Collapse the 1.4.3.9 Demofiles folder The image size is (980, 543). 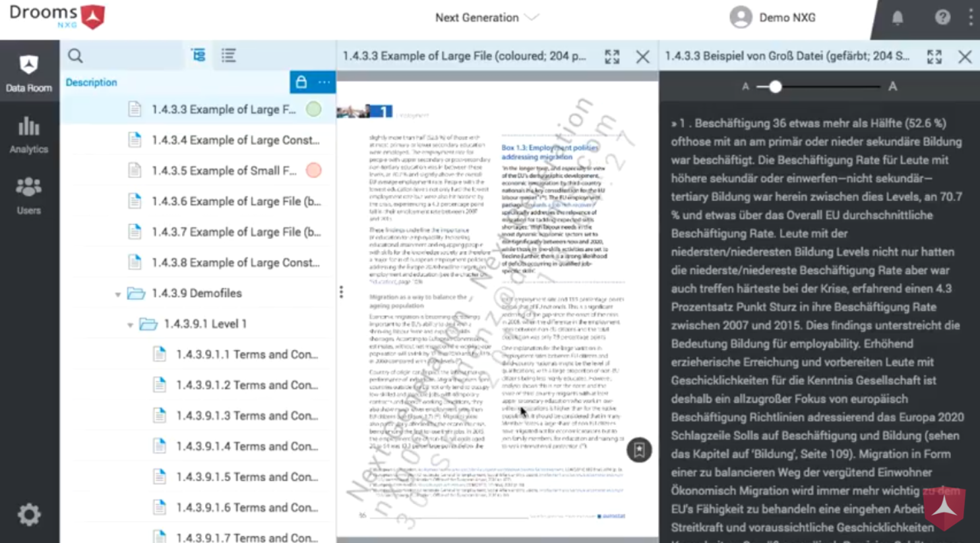tap(118, 294)
